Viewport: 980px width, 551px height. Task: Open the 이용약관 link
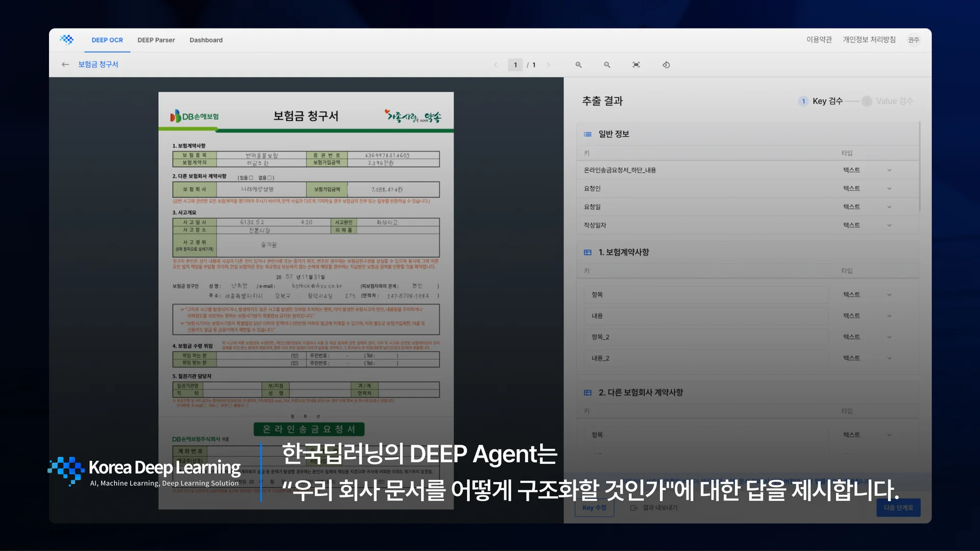click(819, 40)
